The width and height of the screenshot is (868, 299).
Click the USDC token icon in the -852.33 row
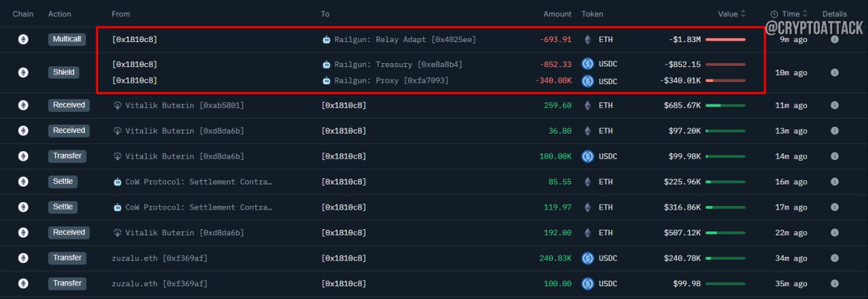[x=588, y=64]
